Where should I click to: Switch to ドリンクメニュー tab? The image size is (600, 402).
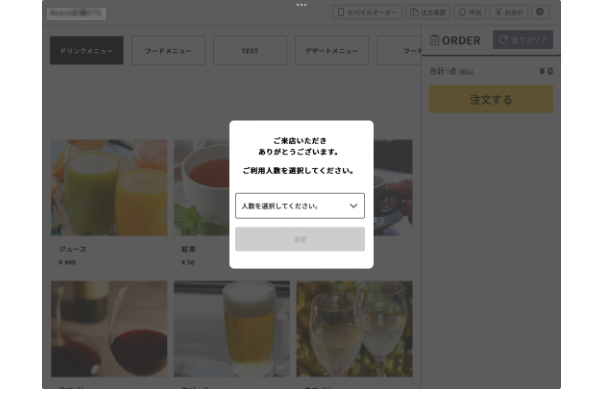click(87, 50)
